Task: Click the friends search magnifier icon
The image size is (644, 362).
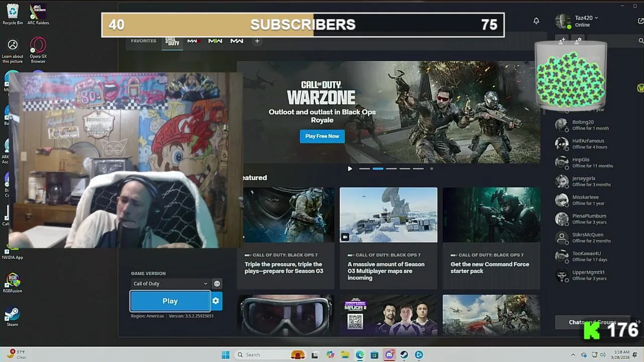Action: click(x=640, y=41)
